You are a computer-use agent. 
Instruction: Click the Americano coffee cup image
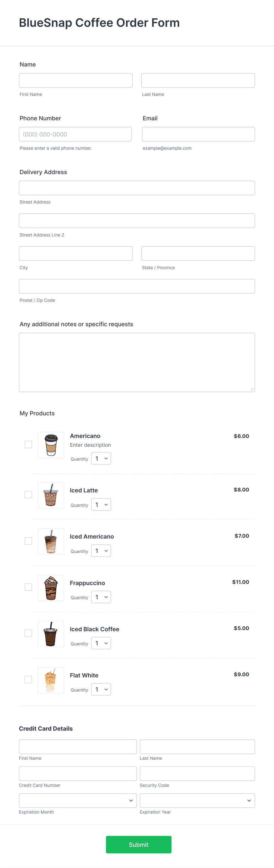pos(51,445)
